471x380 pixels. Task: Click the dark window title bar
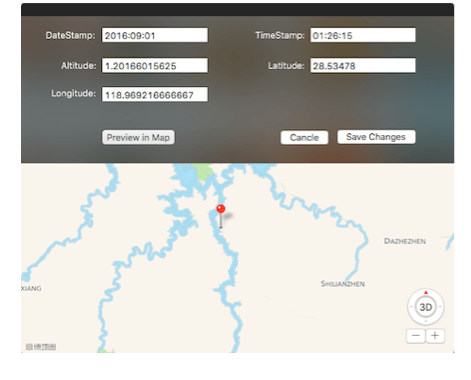point(237,10)
